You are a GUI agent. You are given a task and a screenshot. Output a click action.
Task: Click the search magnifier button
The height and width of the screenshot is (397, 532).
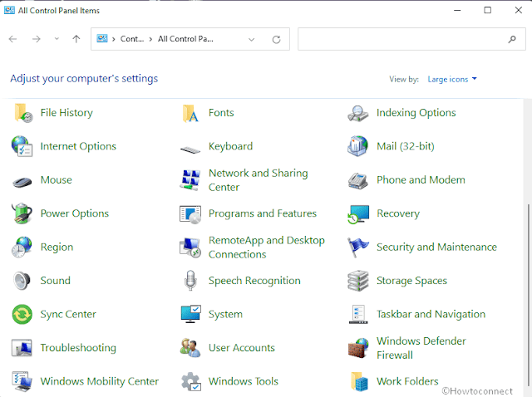click(512, 39)
